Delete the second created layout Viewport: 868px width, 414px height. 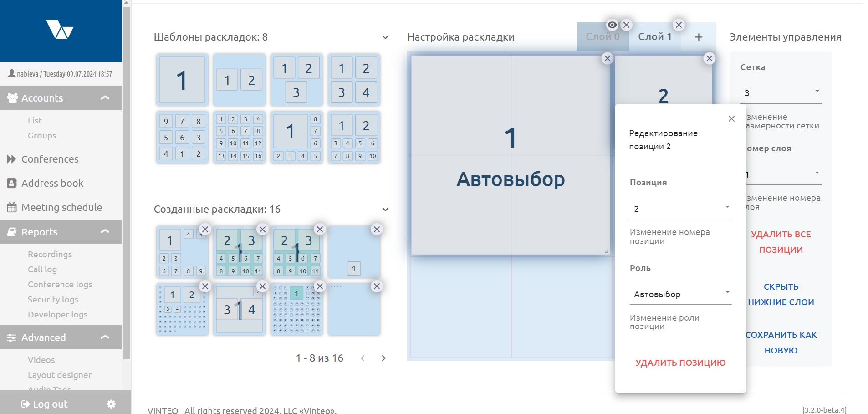pos(263,229)
